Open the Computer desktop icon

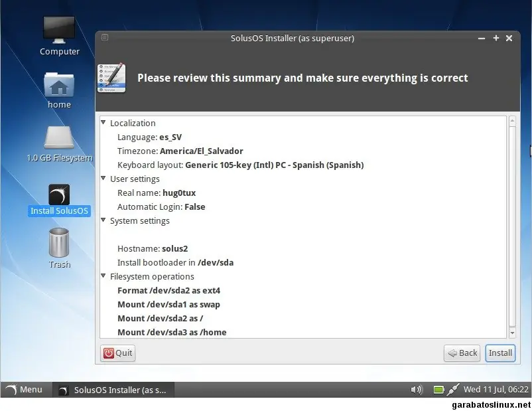(59, 35)
